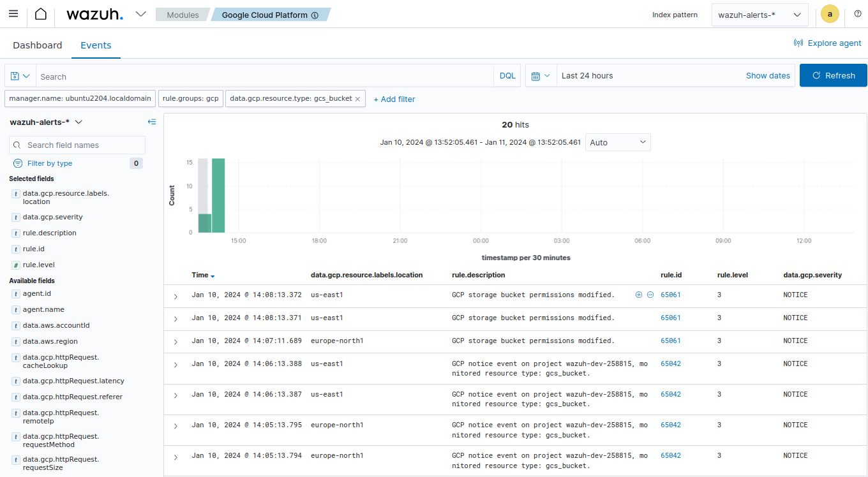Image resolution: width=868 pixels, height=477 pixels.
Task: Click europe-north1 in the 14:07:11.689 row
Action: click(x=337, y=341)
